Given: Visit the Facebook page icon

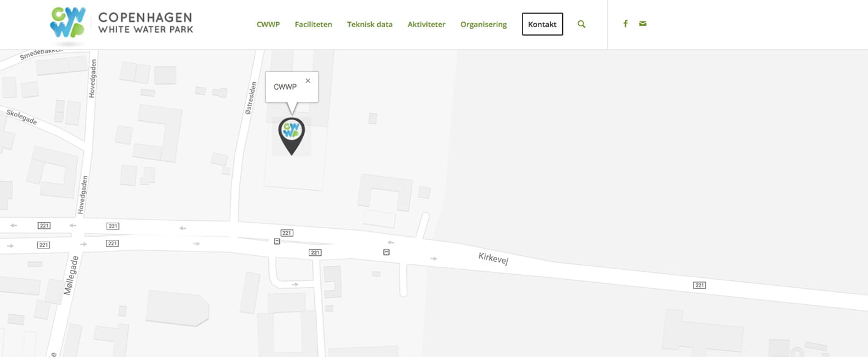Looking at the screenshot, I should (x=625, y=24).
